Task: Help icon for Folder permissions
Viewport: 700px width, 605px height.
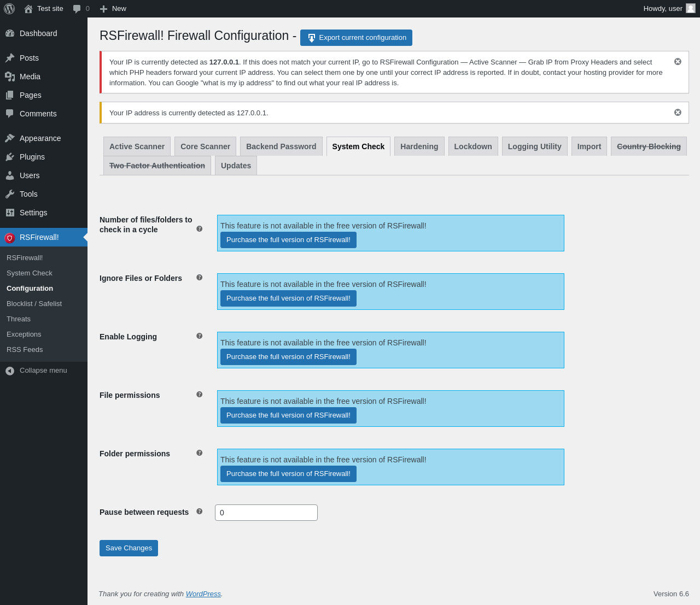Action: [x=200, y=453]
